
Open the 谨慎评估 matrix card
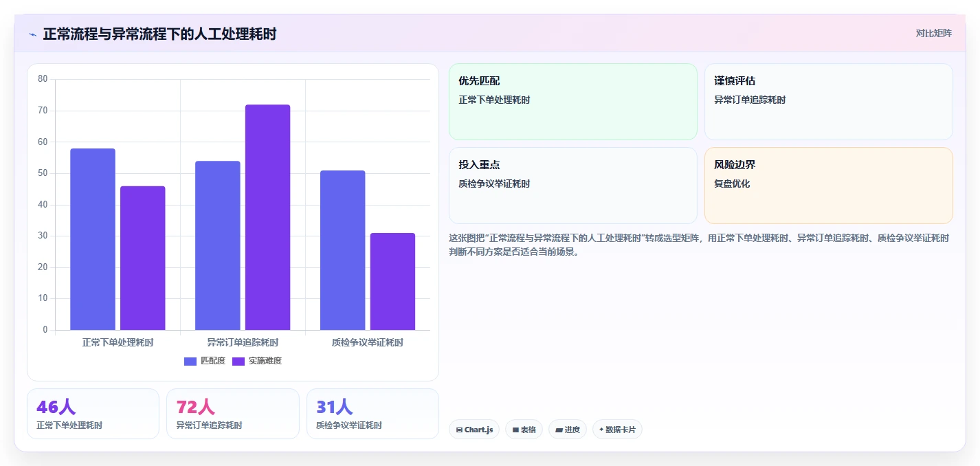(829, 102)
